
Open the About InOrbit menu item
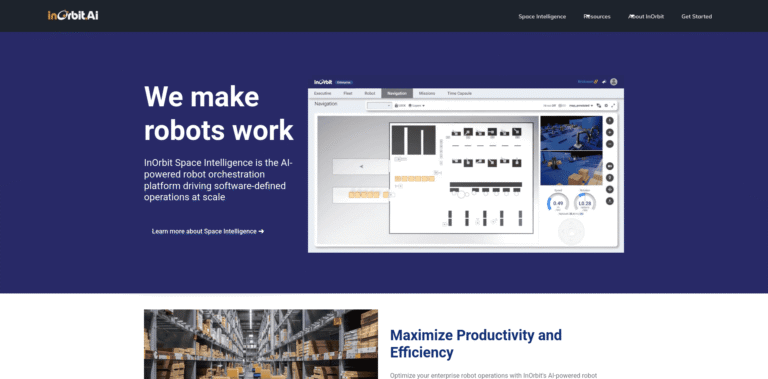(646, 17)
